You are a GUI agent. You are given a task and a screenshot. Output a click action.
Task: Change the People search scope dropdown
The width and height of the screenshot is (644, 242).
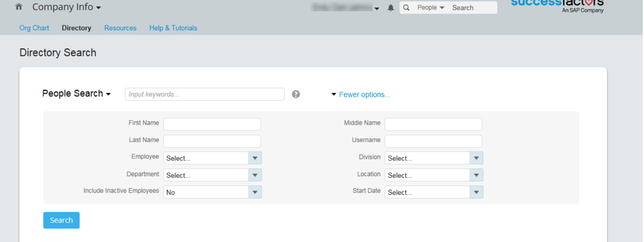[431, 7]
